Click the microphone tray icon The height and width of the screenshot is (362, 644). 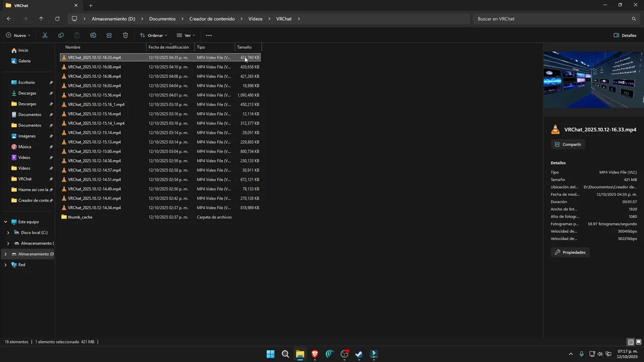point(582,354)
